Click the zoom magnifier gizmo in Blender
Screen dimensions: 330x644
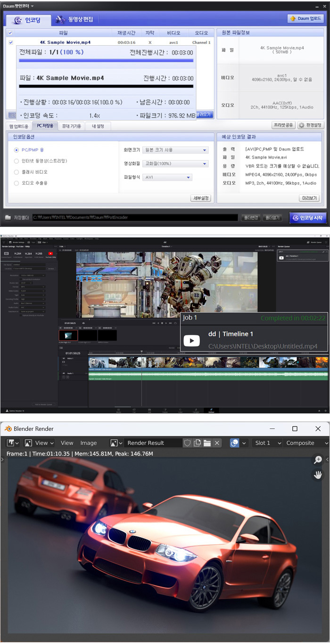(x=318, y=460)
